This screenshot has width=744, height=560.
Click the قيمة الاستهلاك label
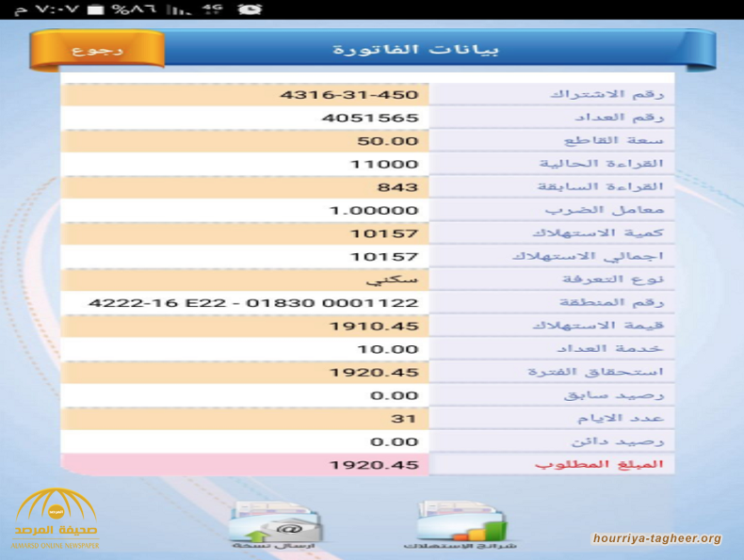598,327
